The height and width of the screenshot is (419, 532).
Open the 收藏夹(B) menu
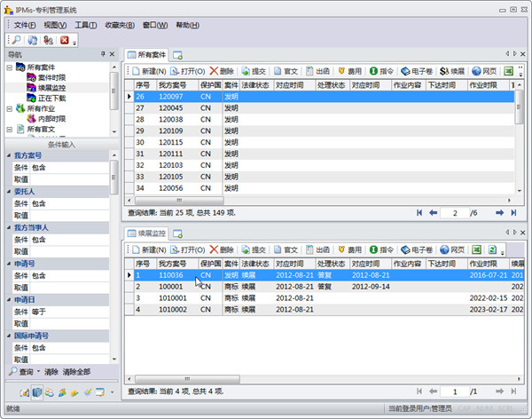[120, 25]
